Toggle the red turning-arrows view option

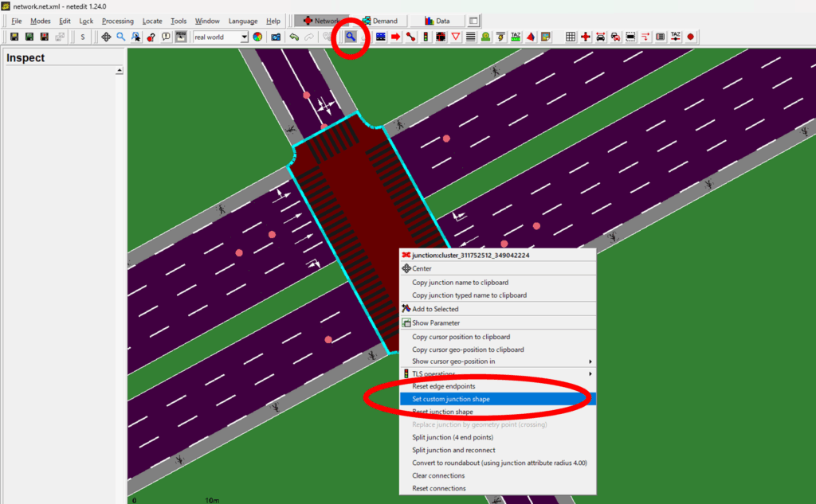645,37
